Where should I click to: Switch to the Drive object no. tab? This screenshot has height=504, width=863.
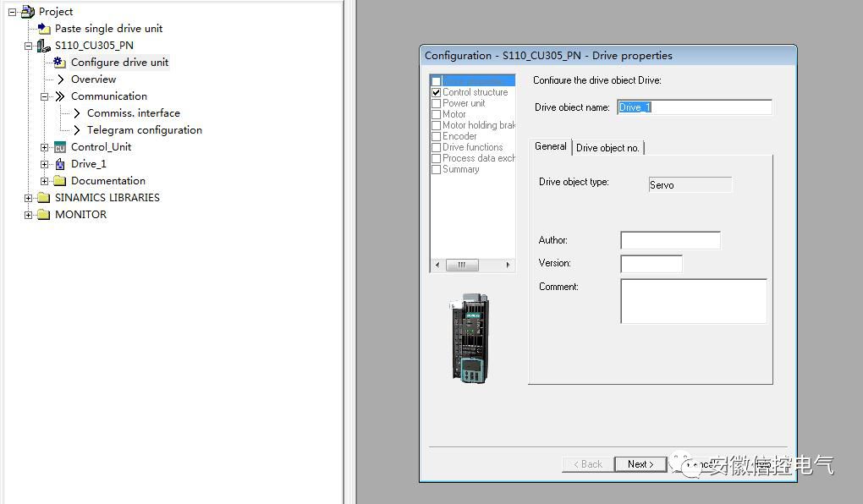(x=607, y=148)
